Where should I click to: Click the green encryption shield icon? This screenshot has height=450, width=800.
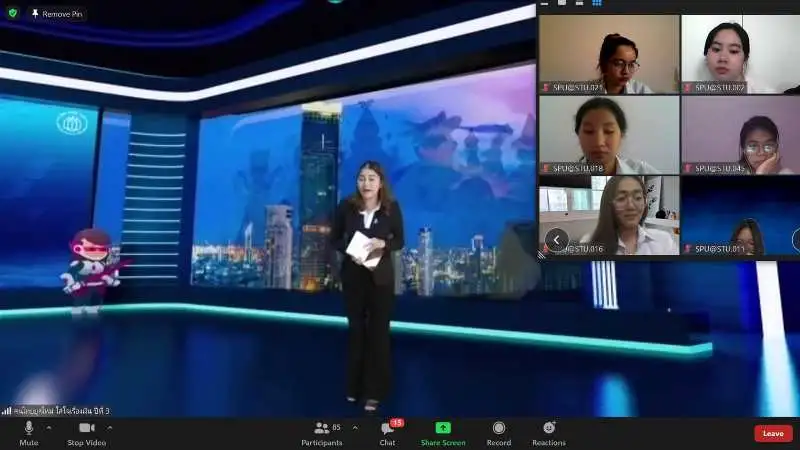[x=12, y=13]
